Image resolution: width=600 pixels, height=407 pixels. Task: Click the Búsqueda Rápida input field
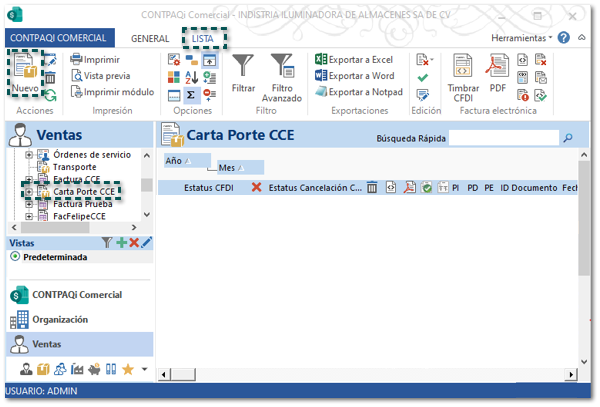pyautogui.click(x=502, y=138)
